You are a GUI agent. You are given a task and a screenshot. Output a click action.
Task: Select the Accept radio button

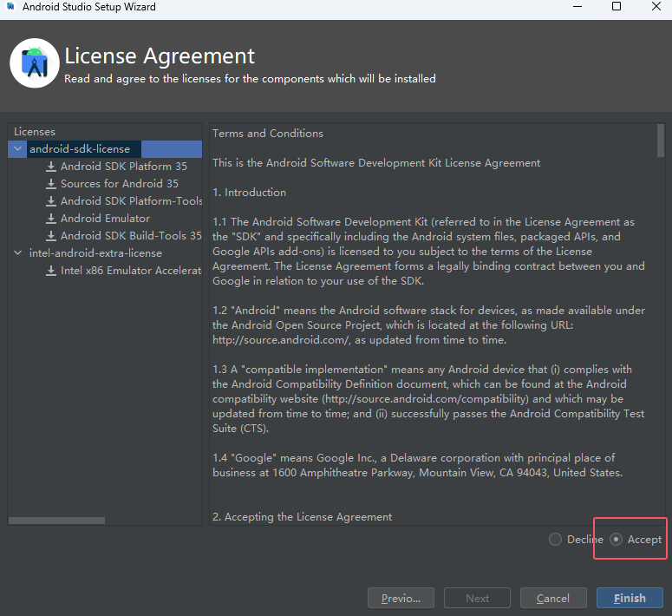click(616, 539)
